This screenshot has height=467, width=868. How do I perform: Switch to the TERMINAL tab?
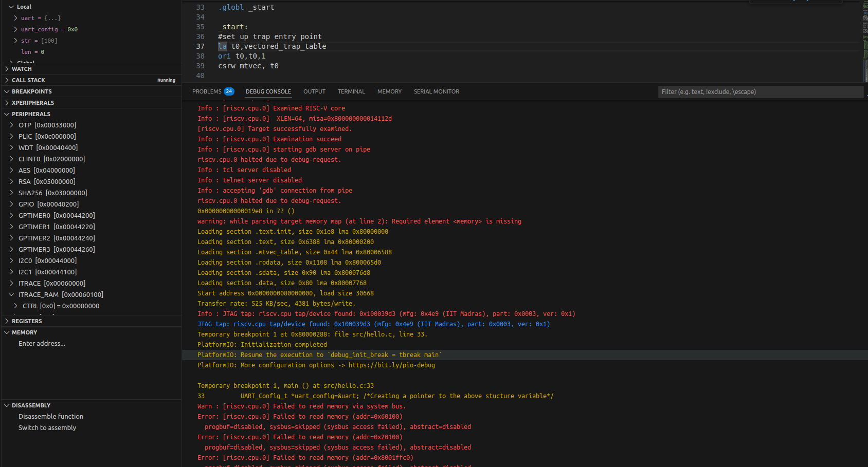click(351, 91)
